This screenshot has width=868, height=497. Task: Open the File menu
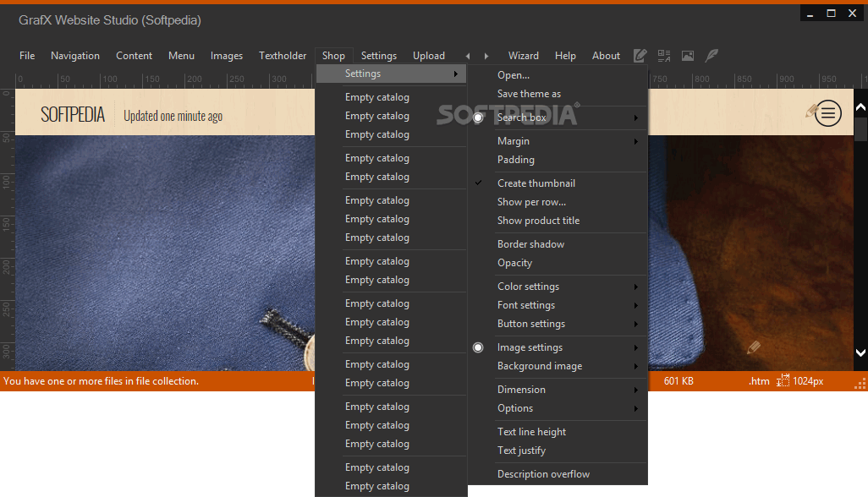(x=27, y=55)
